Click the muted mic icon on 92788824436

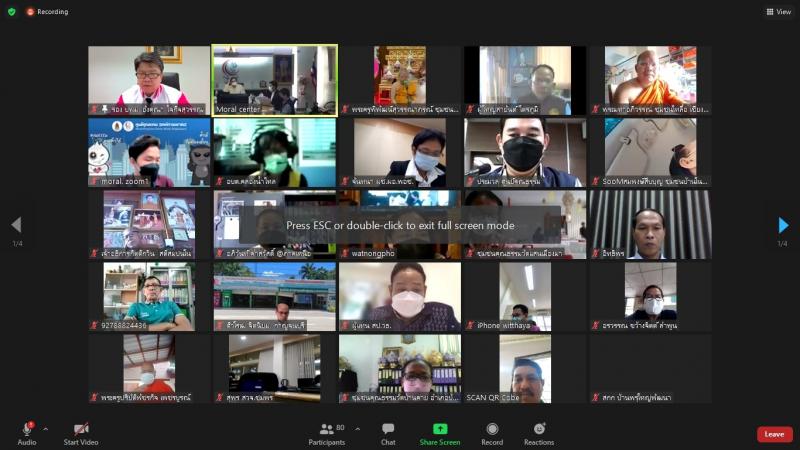tap(94, 325)
